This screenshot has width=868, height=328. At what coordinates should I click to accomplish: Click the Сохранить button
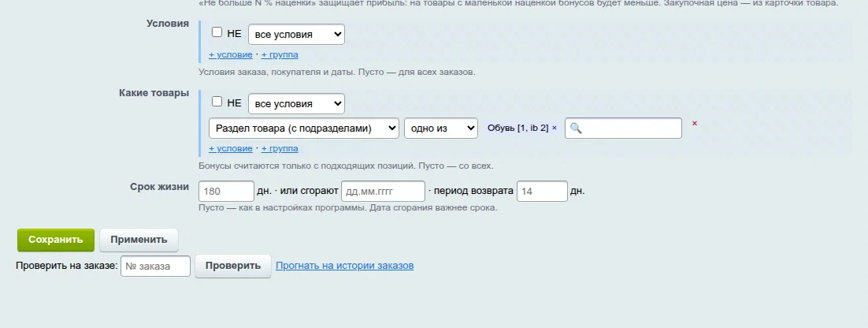56,240
